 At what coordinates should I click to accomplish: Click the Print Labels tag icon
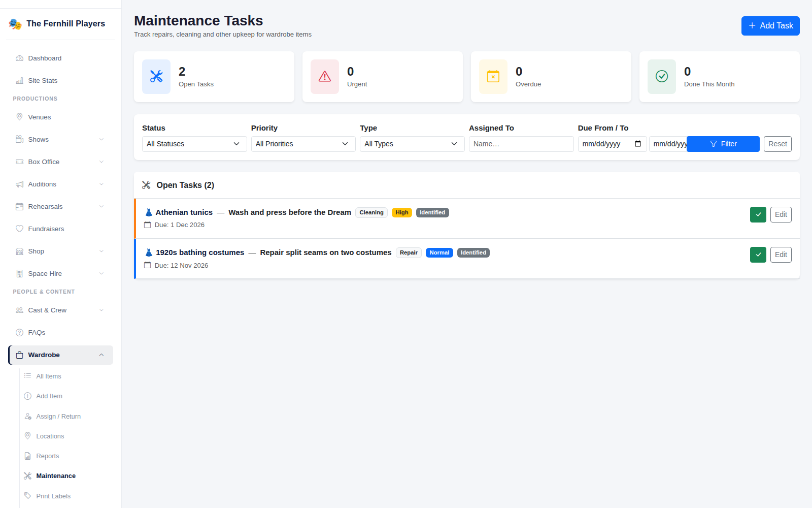tap(27, 496)
